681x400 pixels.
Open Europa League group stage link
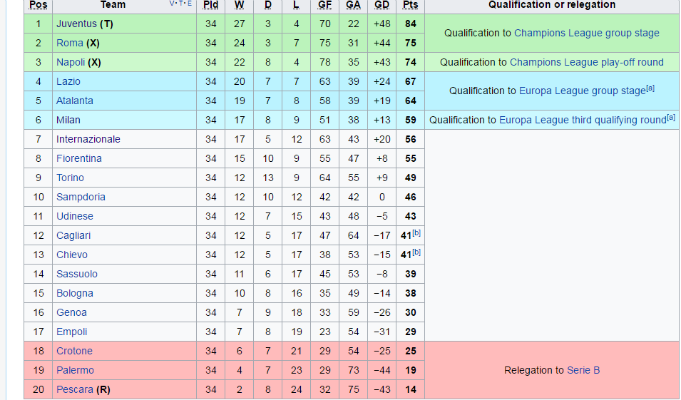[x=582, y=90]
